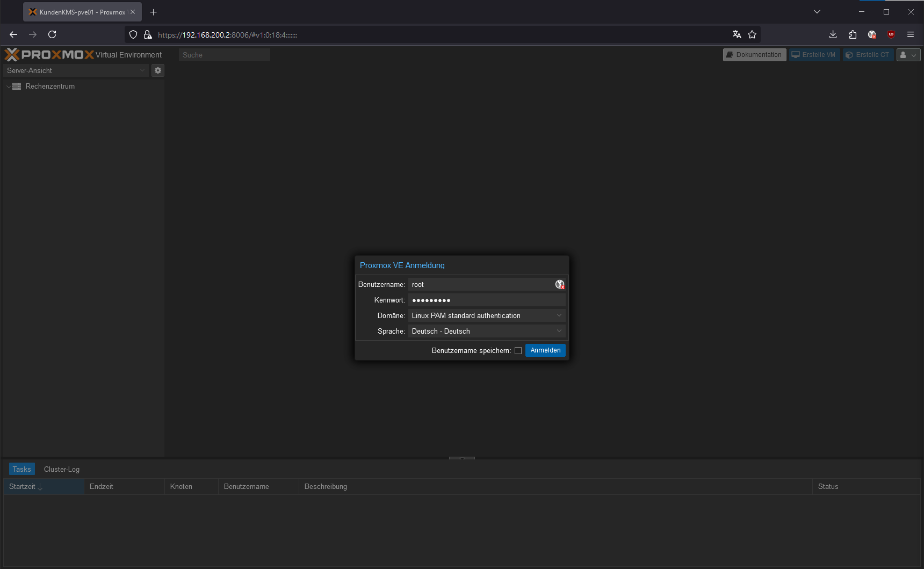Open the browser translate page icon
This screenshot has width=924, height=569.
point(737,34)
